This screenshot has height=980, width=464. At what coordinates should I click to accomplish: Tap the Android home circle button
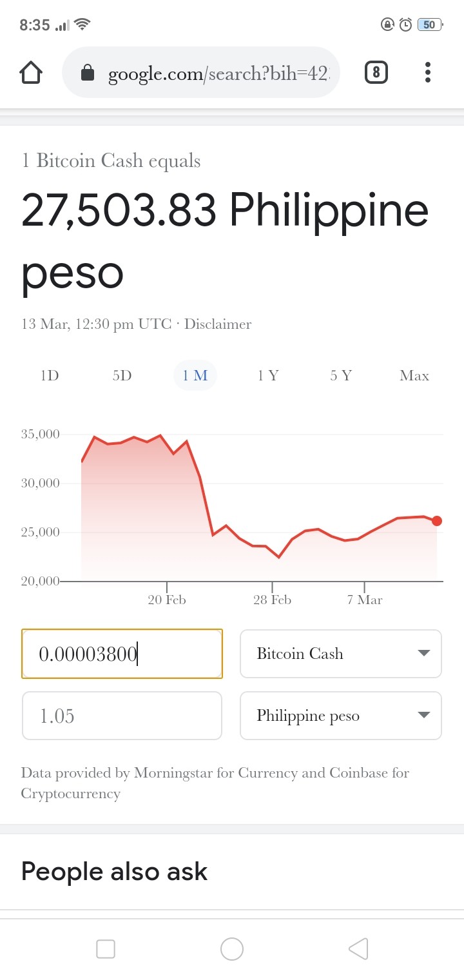232,948
